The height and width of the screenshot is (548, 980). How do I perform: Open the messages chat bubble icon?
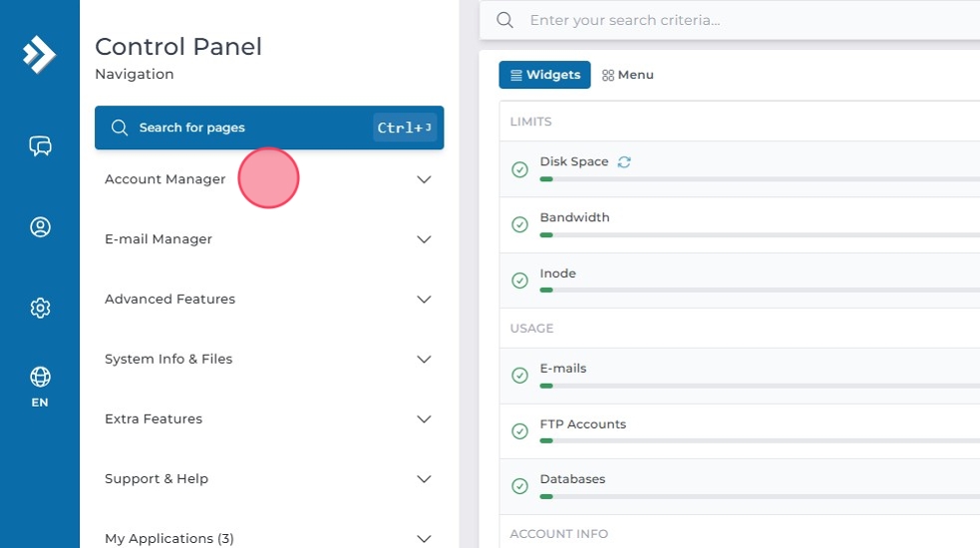[x=40, y=146]
